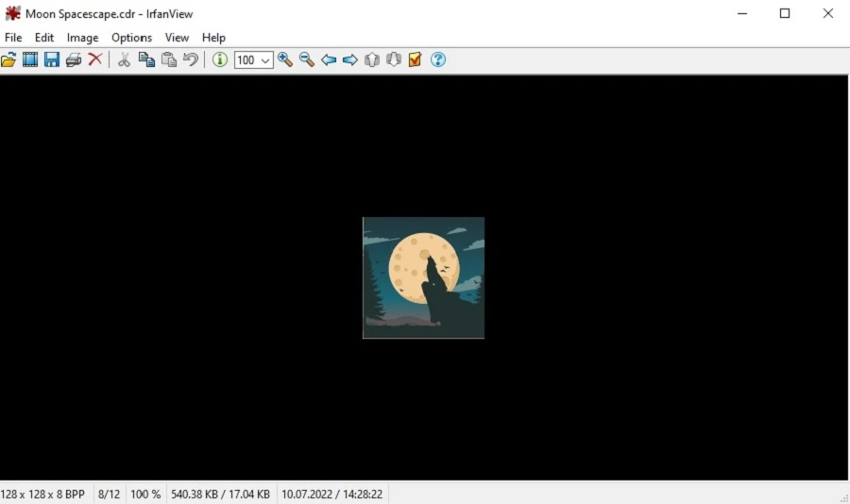
Task: Cut the selection with the scissors icon
Action: point(124,59)
